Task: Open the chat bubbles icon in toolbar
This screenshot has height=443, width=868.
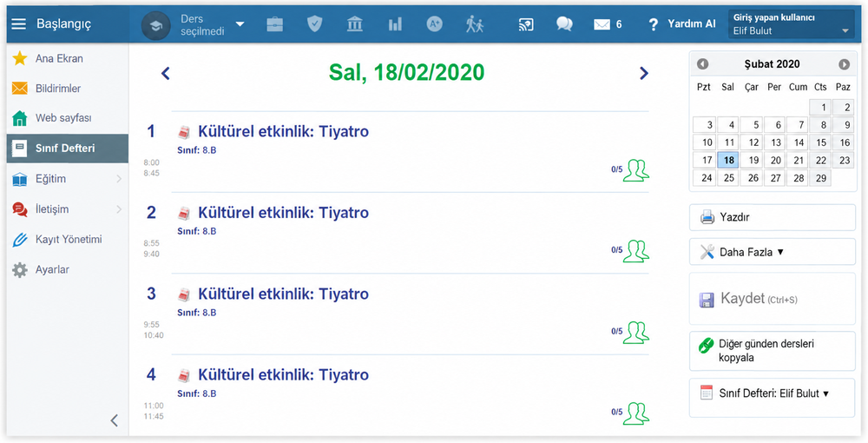Action: click(564, 23)
